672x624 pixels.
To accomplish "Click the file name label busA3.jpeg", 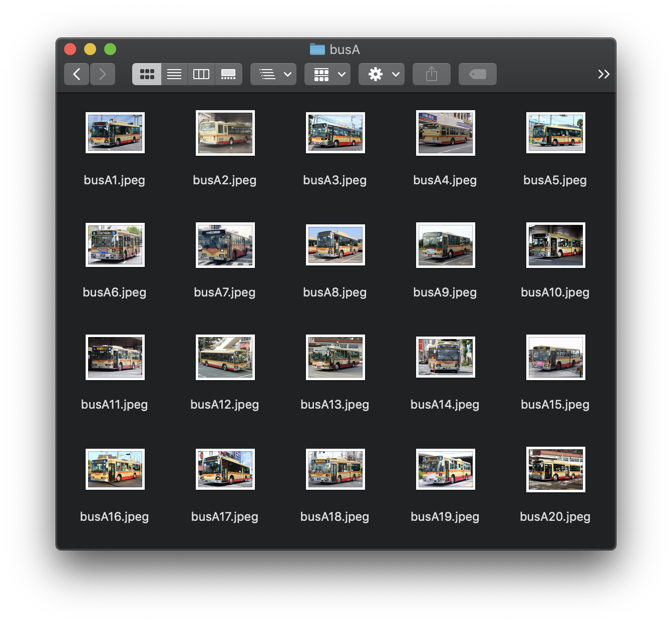I will pos(335,180).
